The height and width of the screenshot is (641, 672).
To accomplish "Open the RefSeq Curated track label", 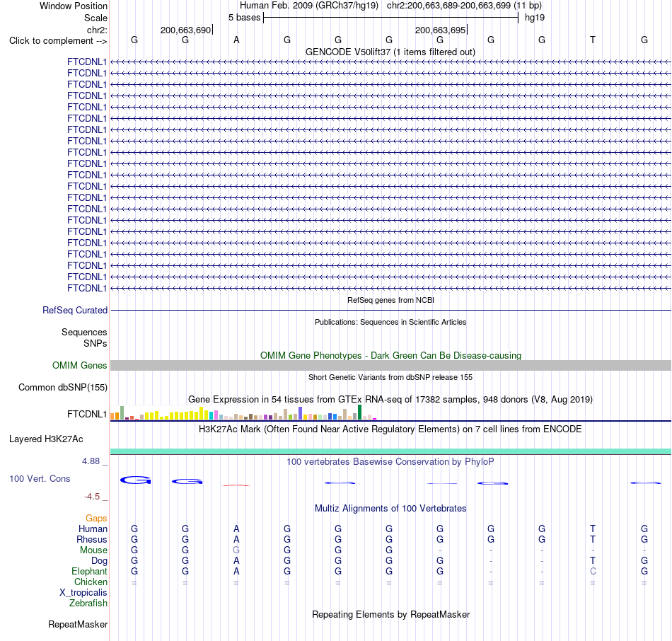I will point(75,310).
